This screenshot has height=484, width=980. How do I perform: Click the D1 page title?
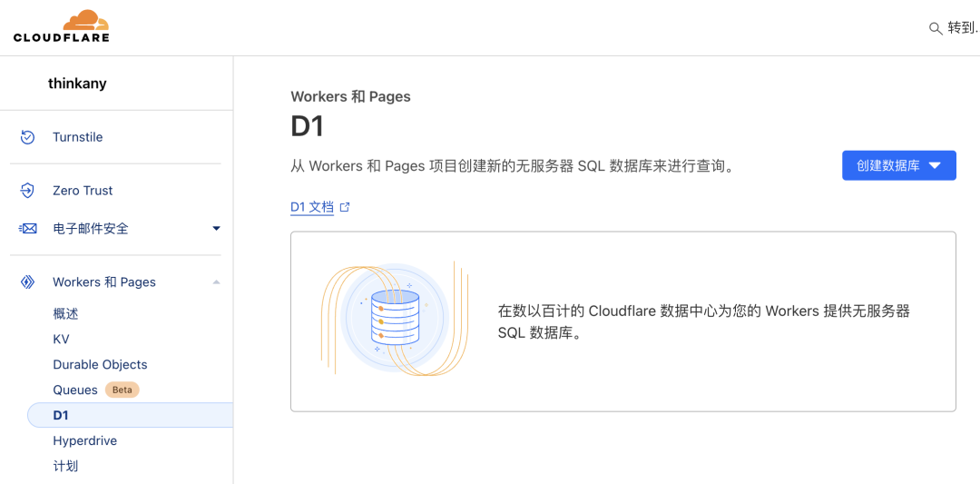307,126
